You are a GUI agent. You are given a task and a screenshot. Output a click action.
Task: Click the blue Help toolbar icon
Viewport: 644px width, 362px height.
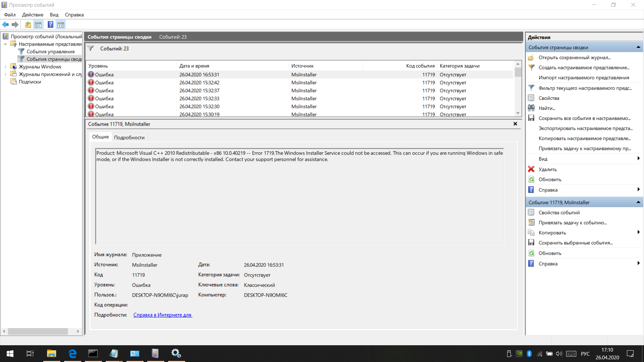(x=50, y=24)
